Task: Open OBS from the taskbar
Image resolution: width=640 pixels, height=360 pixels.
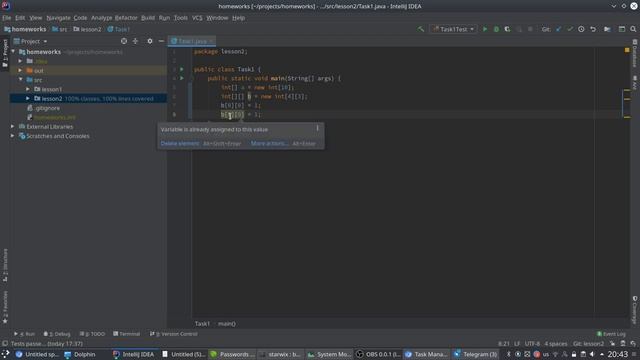Action: [x=378, y=354]
